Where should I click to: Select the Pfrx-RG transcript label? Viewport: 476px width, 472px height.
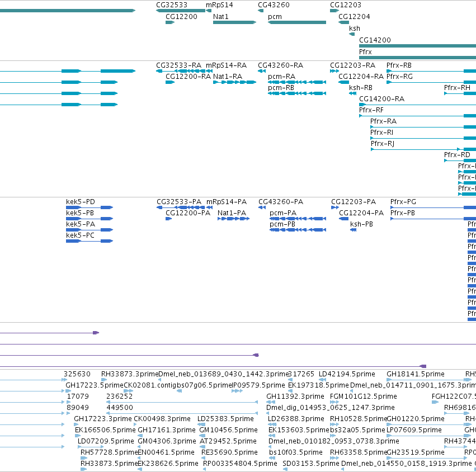pos(399,77)
